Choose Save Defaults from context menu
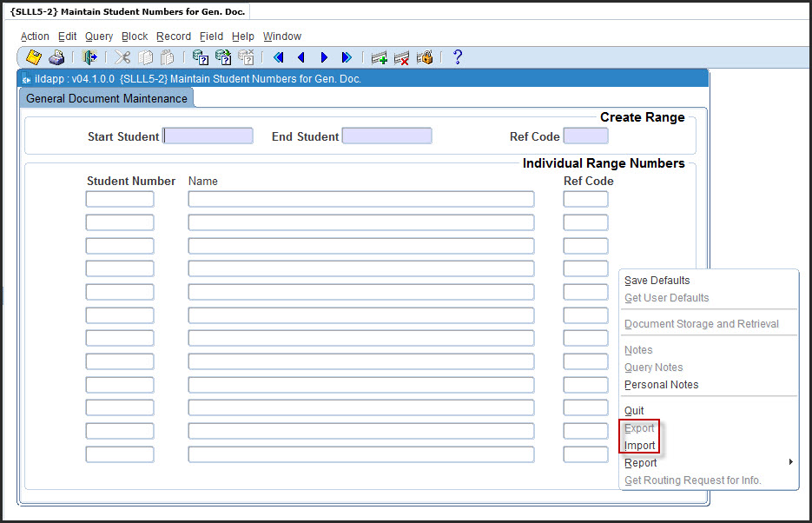This screenshot has width=812, height=523. [x=657, y=281]
